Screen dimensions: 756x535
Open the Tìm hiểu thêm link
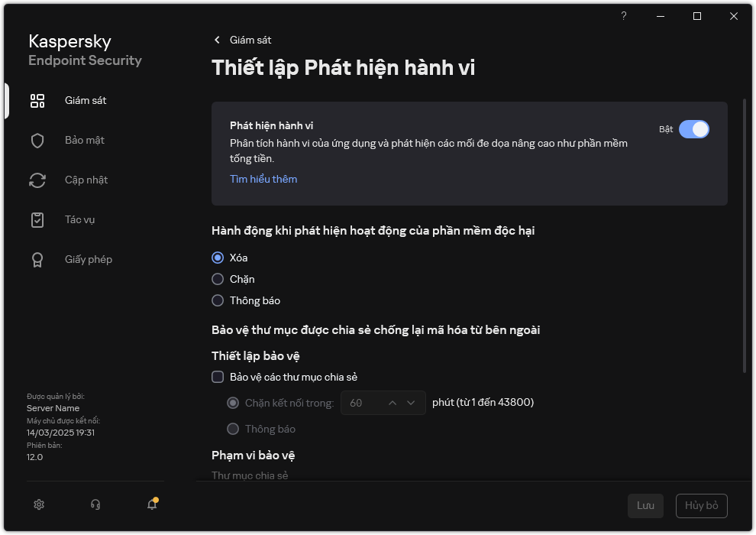[263, 178]
